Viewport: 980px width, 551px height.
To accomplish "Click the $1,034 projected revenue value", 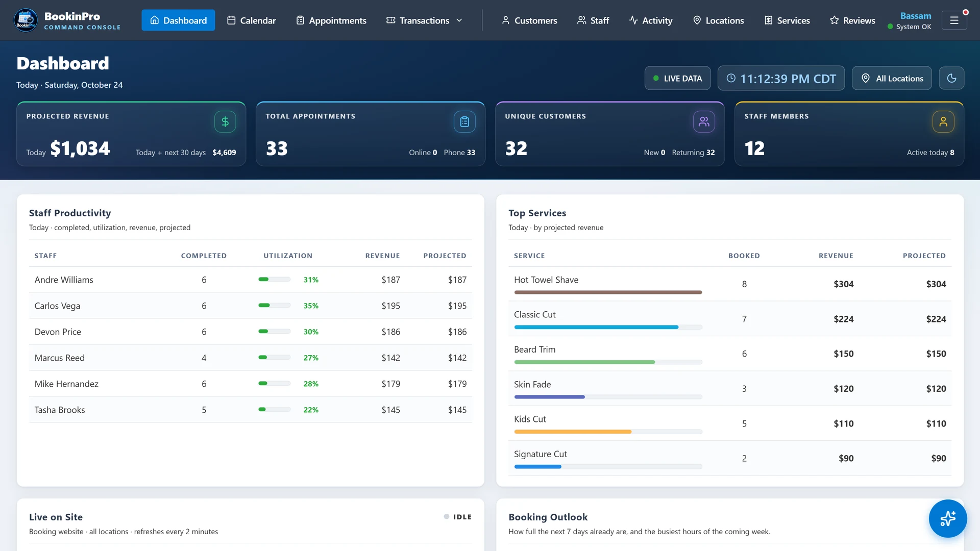I will coord(80,148).
